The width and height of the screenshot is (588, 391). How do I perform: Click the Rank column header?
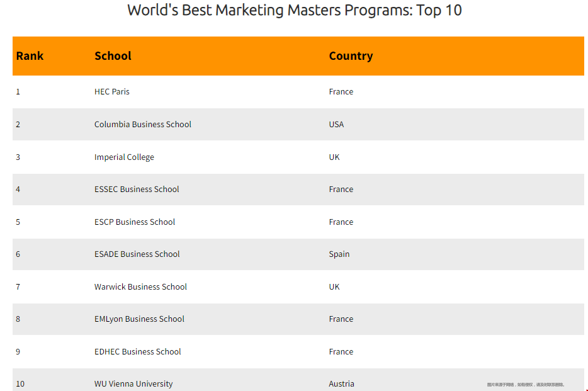point(30,56)
